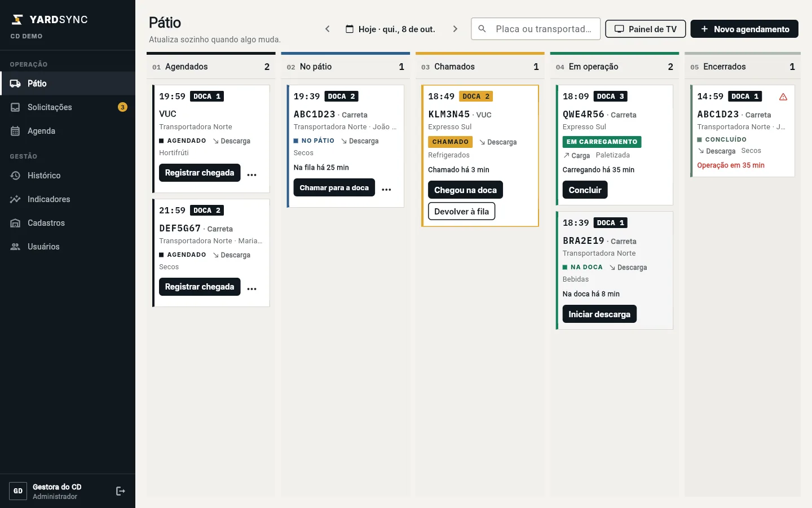Click the warning triangle on the 14:59 card

coord(783,97)
